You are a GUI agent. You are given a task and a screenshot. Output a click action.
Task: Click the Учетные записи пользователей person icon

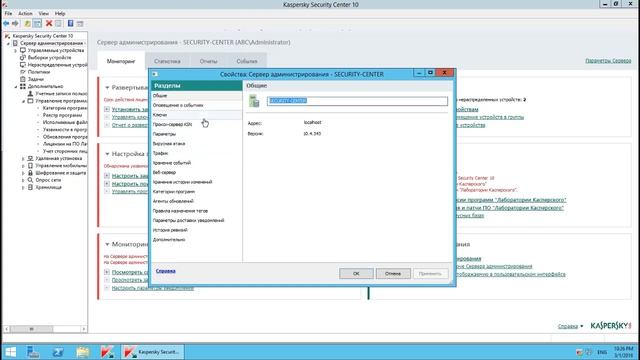(x=30, y=93)
